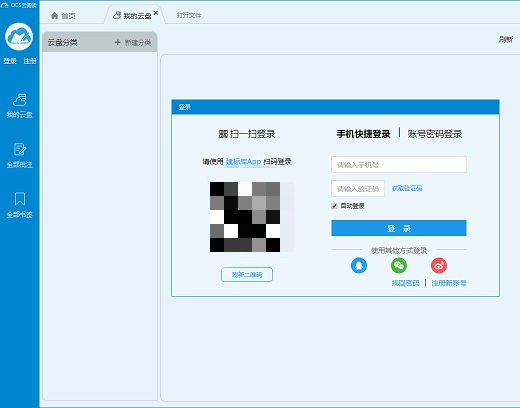This screenshot has height=408, width=520.
Task: Toggle the 自动登录 checkbox
Action: pyautogui.click(x=335, y=206)
